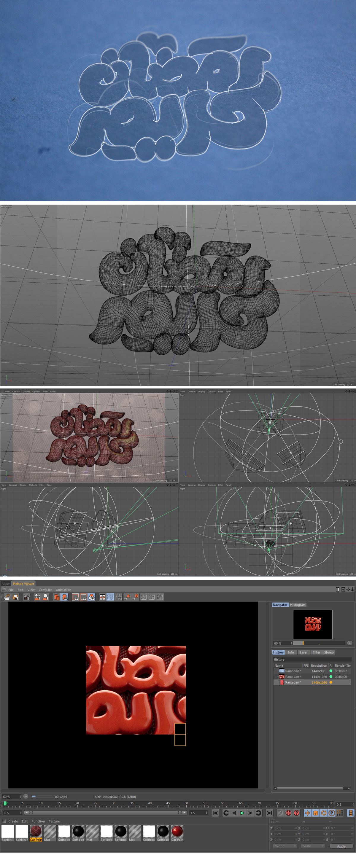Select the active orange Ramadan 1440x1080 entry
This screenshot has width=356, height=868.
(312, 682)
